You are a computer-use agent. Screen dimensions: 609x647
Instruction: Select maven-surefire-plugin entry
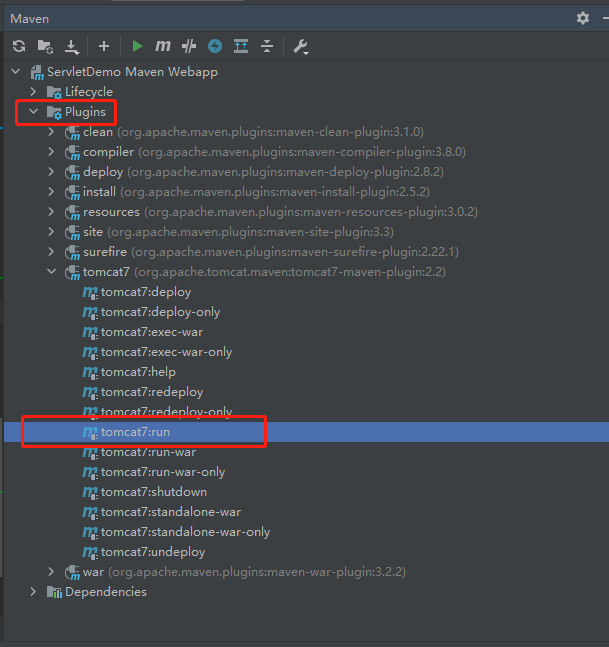coord(271,252)
